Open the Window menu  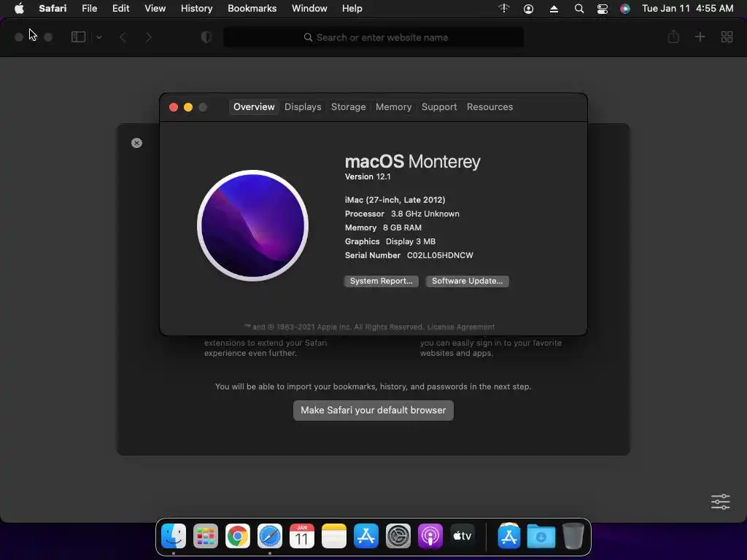coord(309,9)
